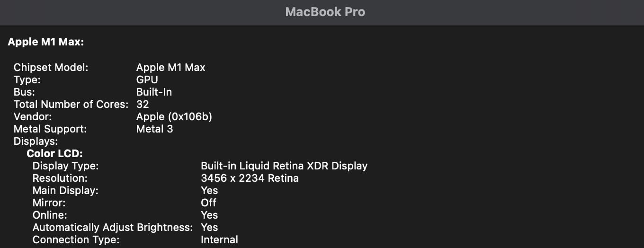Click the Built-in Liquid Retina XDR Display value
644x248 pixels.
(284, 166)
